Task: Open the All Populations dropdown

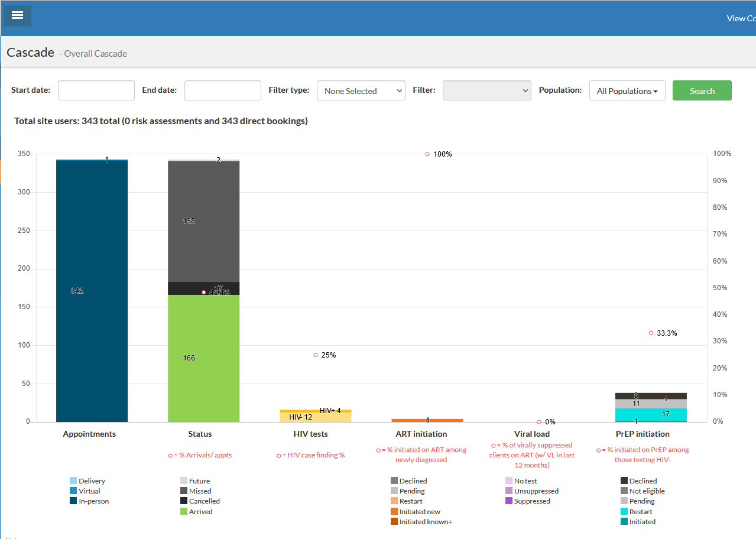Action: tap(627, 91)
